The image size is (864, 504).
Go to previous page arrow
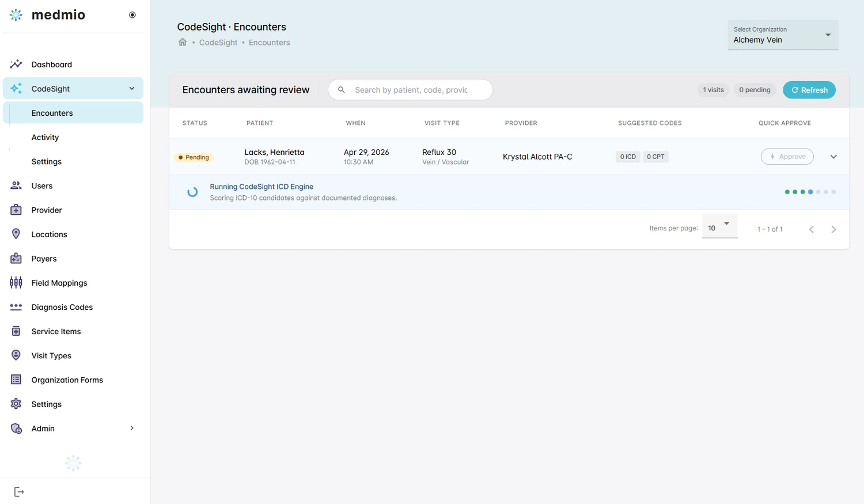812,229
